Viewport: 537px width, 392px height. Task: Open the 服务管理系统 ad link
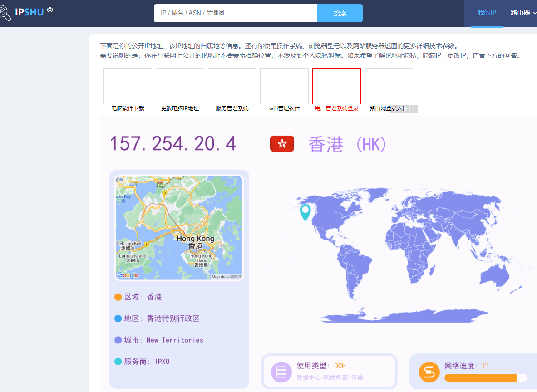(x=232, y=108)
